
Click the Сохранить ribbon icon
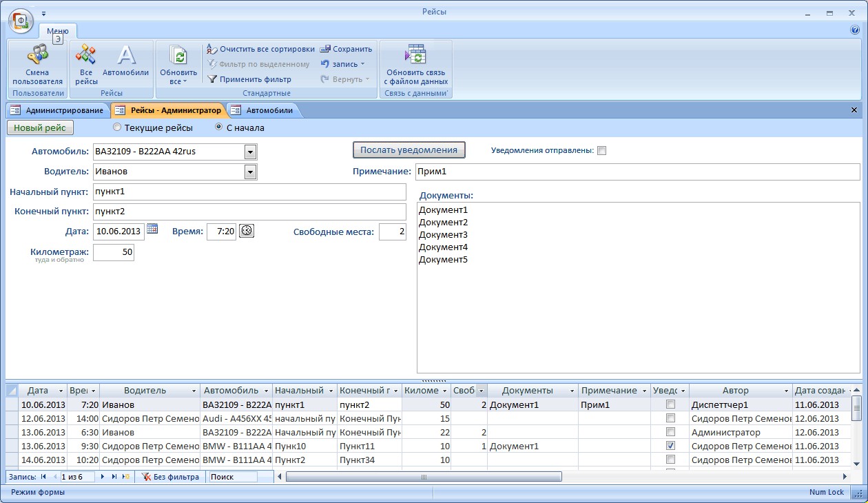pyautogui.click(x=325, y=49)
